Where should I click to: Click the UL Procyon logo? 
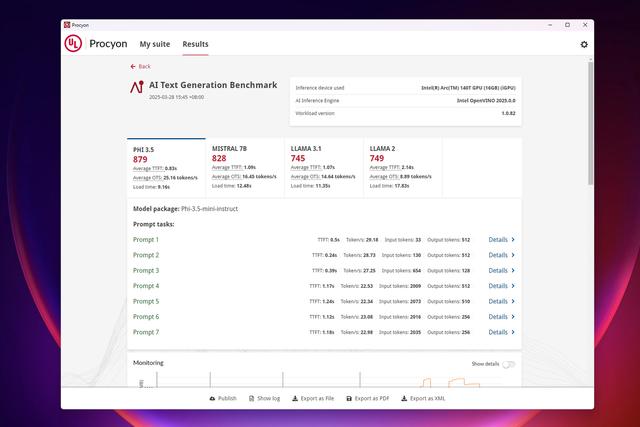pos(73,44)
